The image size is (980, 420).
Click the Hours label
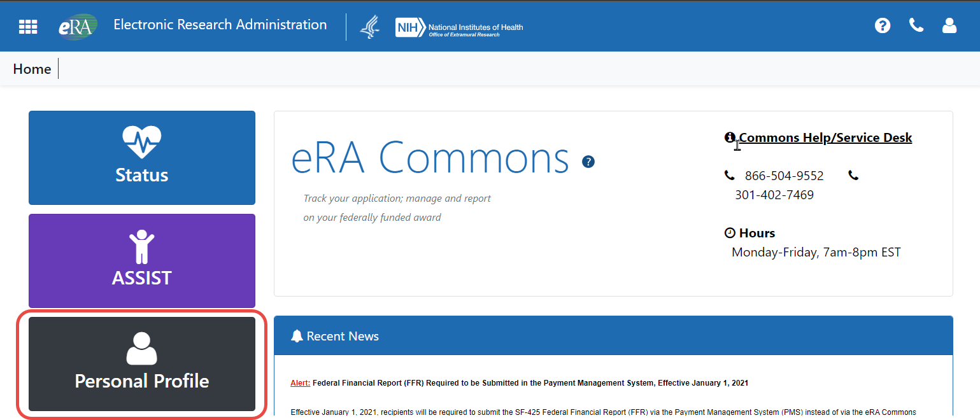pyautogui.click(x=757, y=233)
